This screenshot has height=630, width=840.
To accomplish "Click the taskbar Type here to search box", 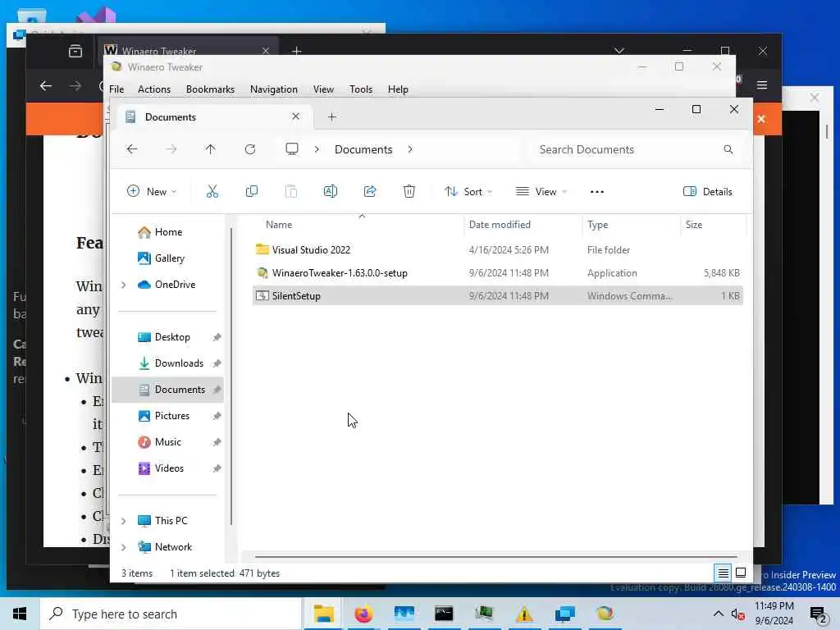I will [171, 614].
